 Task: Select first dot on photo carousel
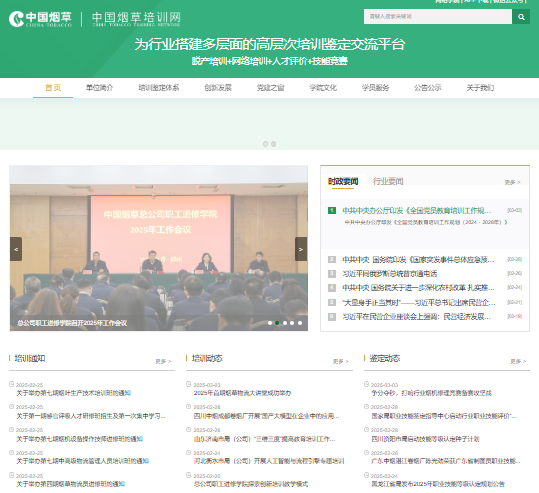click(270, 323)
